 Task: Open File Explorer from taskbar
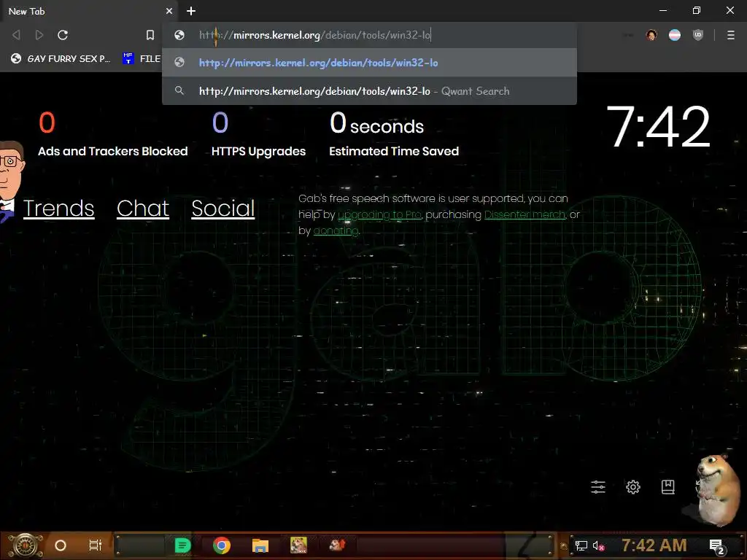260,545
